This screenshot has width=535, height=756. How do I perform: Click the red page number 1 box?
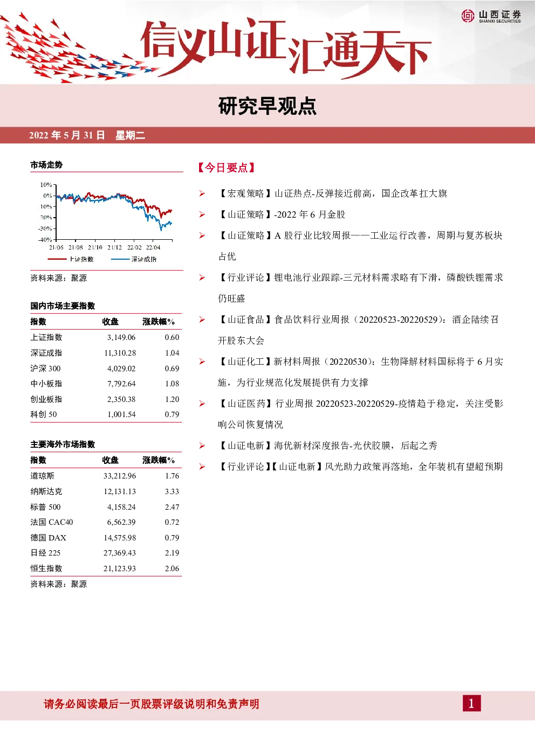471,703
